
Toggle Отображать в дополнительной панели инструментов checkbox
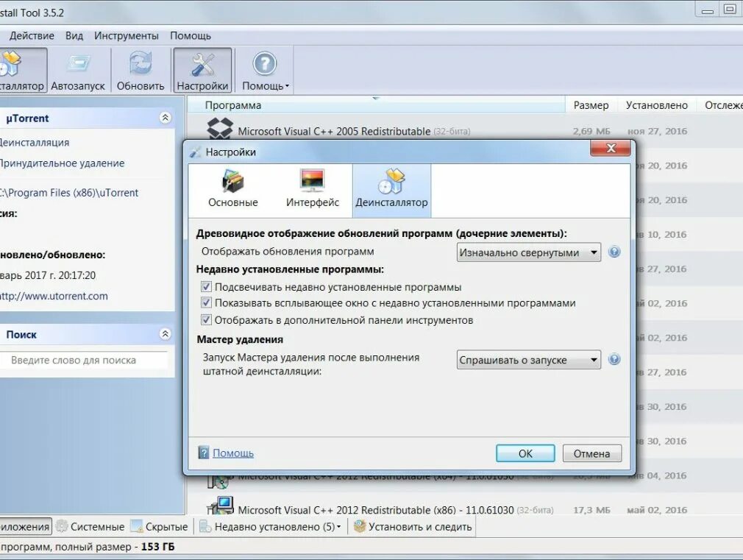tap(206, 319)
